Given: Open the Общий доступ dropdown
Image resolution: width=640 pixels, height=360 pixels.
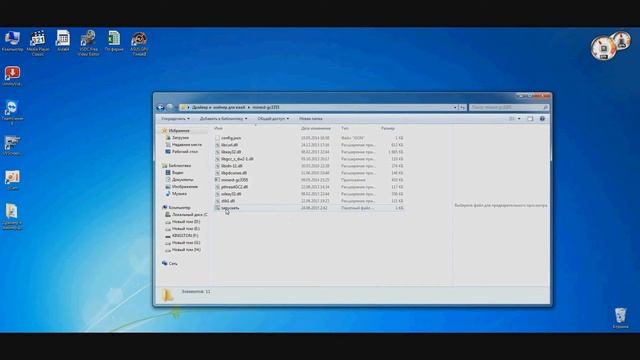Looking at the screenshot, I should click(273, 119).
